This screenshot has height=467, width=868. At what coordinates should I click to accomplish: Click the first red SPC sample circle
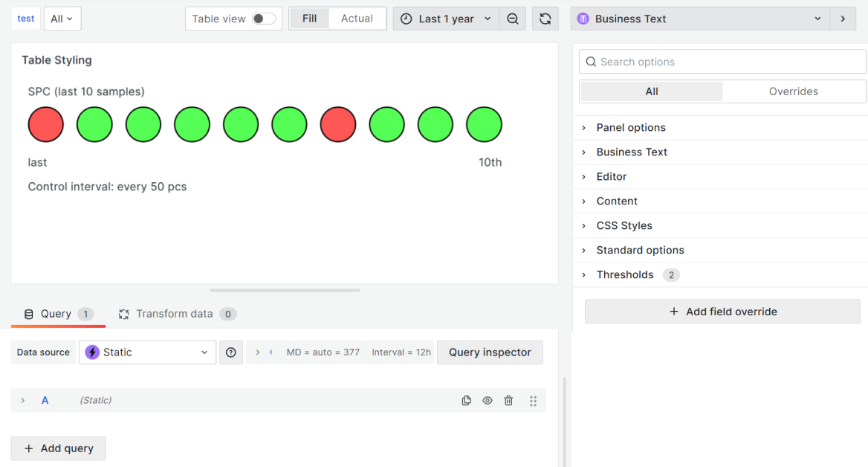(x=46, y=124)
